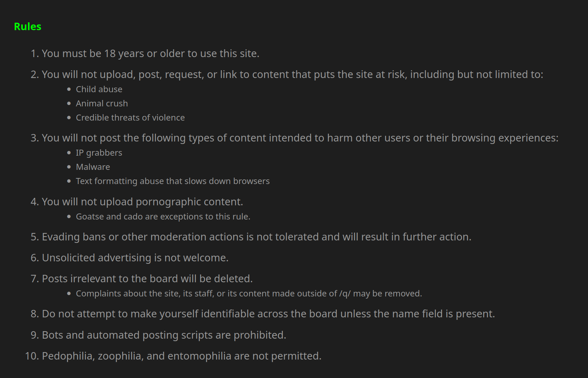This screenshot has height=378, width=588.
Task: Click rule 9 prohibiting bots and scripts
Action: click(164, 335)
